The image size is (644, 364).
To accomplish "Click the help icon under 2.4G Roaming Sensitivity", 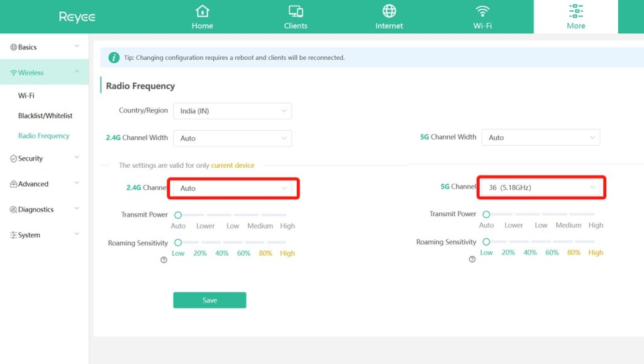I will (164, 260).
